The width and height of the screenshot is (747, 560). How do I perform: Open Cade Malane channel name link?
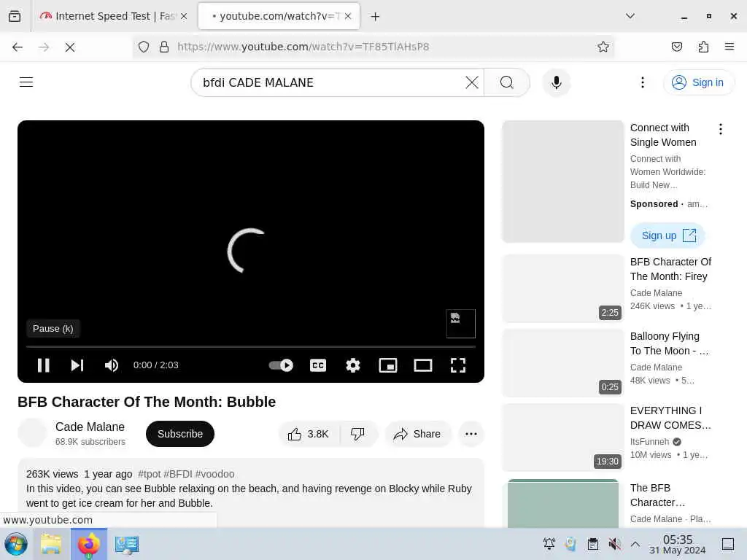coord(90,427)
